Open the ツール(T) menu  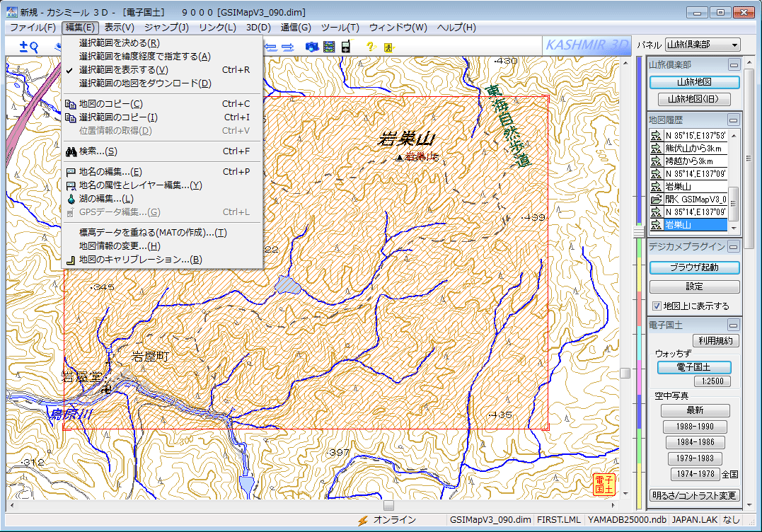[340, 28]
